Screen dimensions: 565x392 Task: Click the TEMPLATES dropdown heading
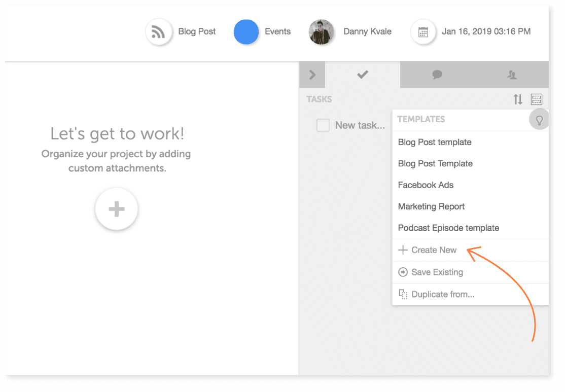[421, 119]
